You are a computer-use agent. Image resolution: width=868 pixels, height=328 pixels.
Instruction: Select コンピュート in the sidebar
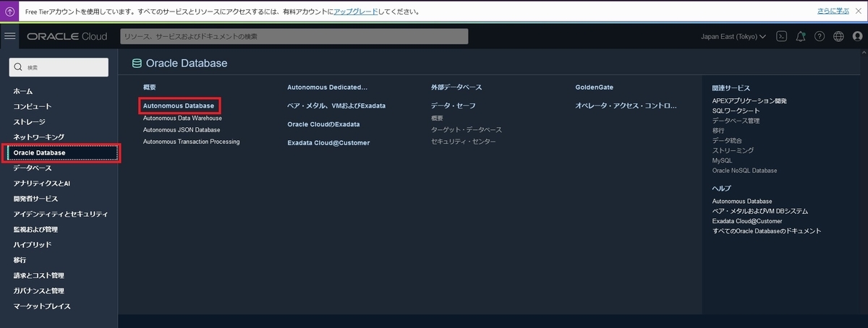click(33, 106)
